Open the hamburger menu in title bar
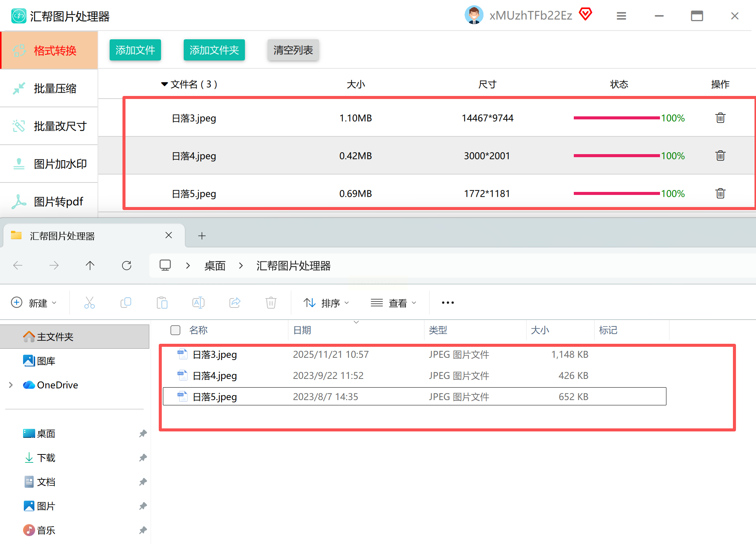This screenshot has width=756, height=544. pyautogui.click(x=621, y=16)
